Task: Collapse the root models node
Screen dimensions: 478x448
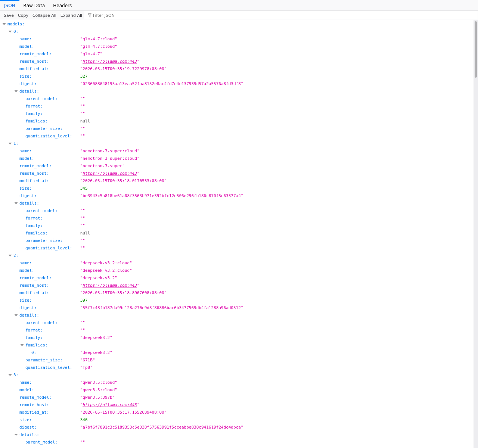Action: (4, 24)
